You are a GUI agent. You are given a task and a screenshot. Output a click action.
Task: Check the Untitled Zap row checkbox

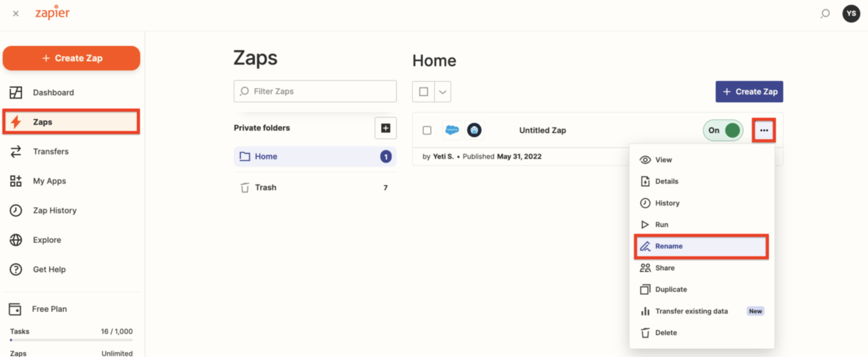click(x=427, y=131)
